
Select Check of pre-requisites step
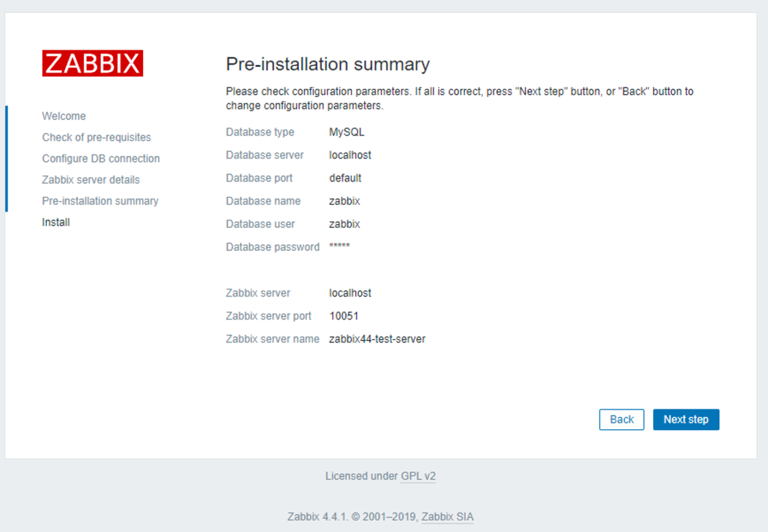pos(96,137)
